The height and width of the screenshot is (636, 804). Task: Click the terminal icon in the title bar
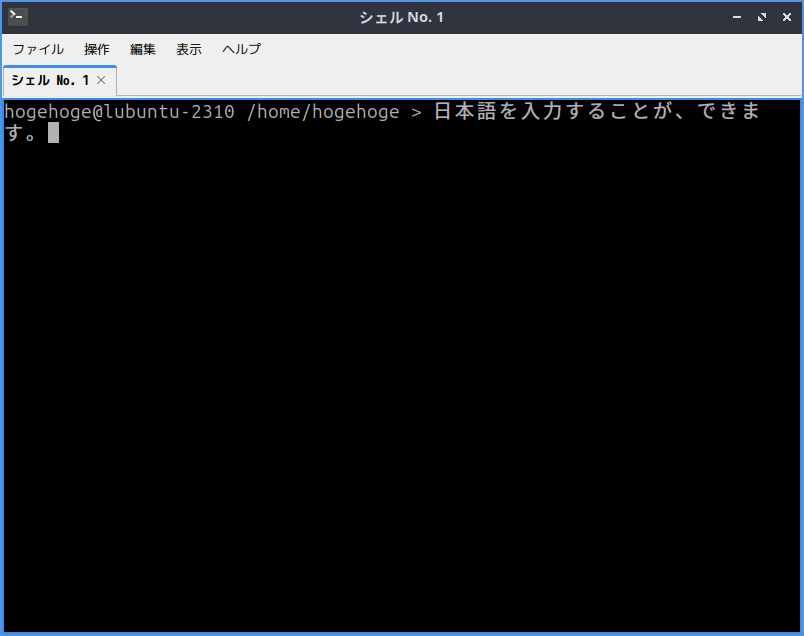18,17
